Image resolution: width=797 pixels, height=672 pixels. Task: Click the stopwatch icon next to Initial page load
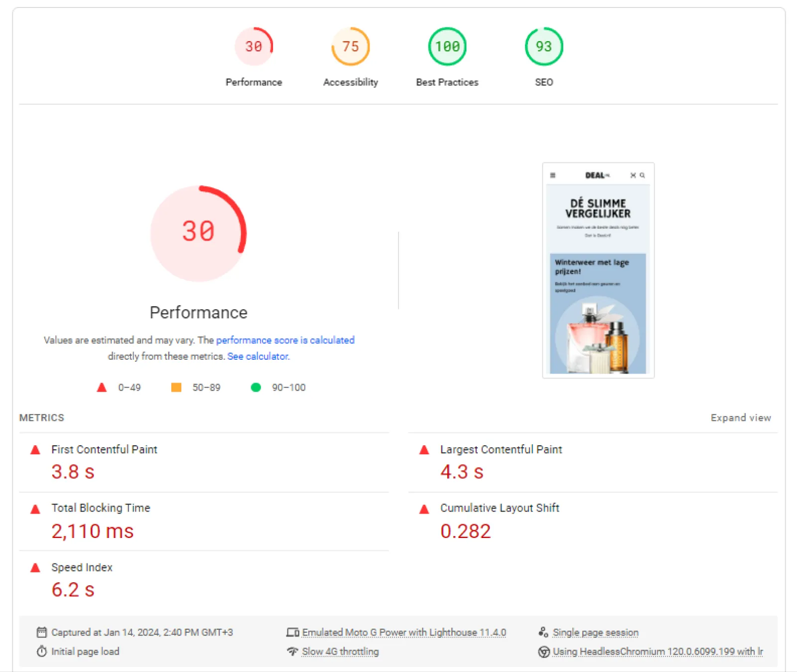click(42, 652)
